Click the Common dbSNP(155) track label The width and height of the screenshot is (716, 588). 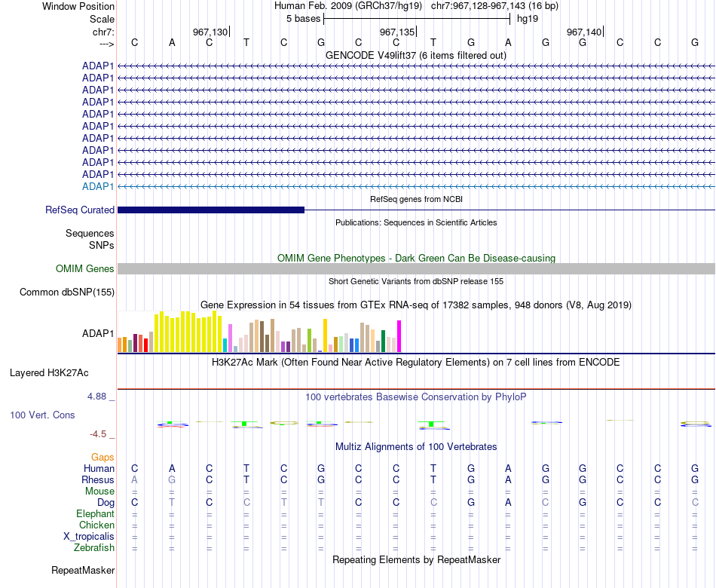(66, 292)
